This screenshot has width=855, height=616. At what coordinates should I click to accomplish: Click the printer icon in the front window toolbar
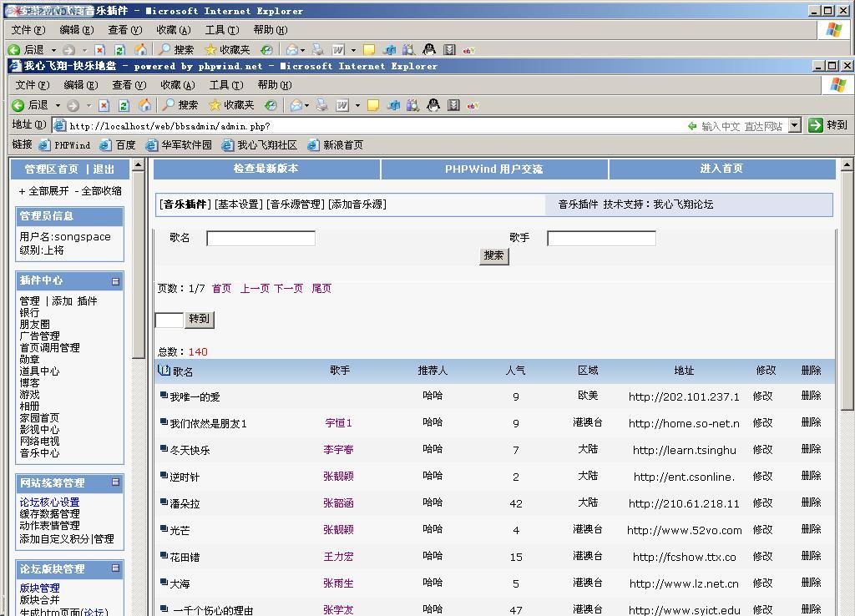pyautogui.click(x=321, y=105)
